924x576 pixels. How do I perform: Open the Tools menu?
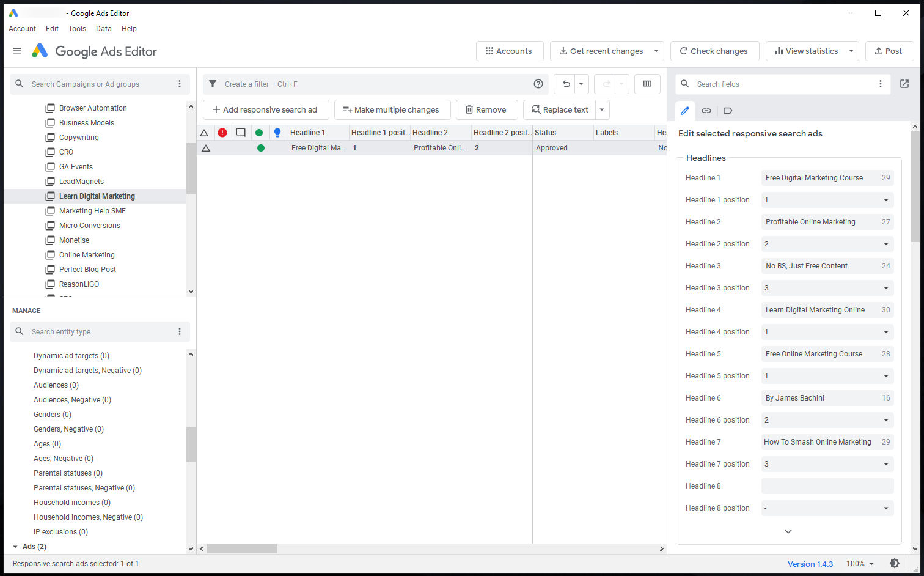(77, 28)
